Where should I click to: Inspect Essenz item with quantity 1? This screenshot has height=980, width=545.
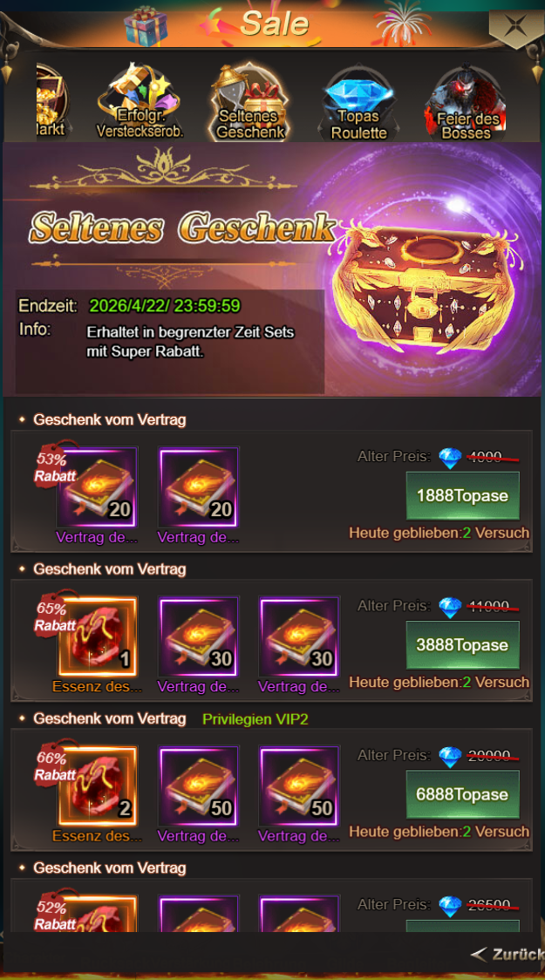[98, 636]
